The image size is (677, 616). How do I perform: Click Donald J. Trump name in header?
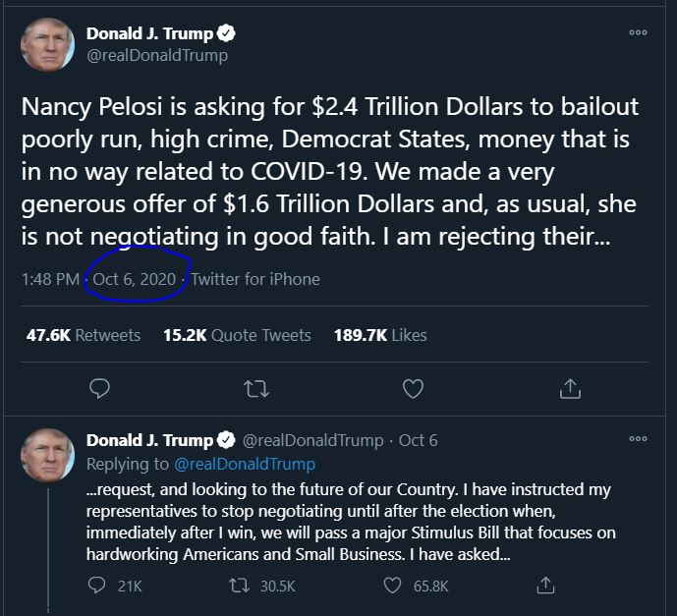[x=149, y=33]
